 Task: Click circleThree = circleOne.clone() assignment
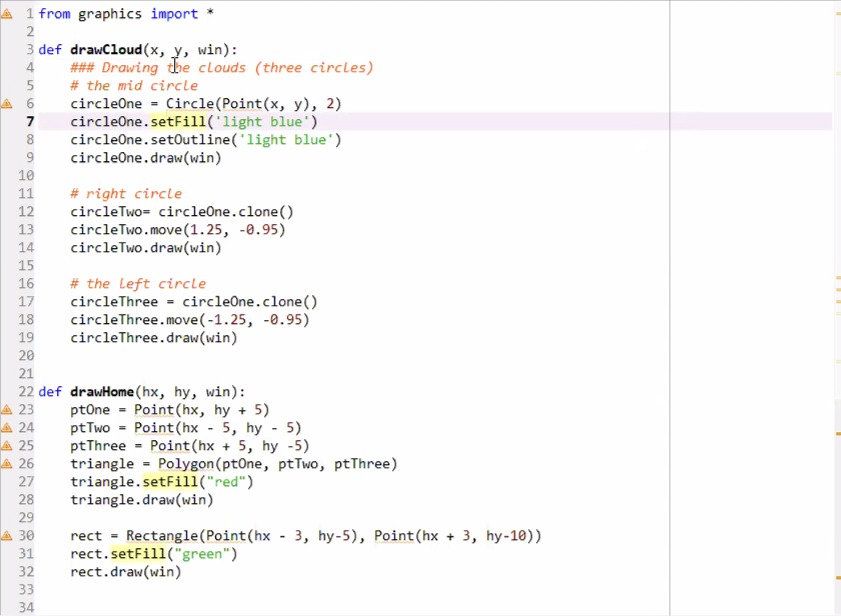[194, 302]
